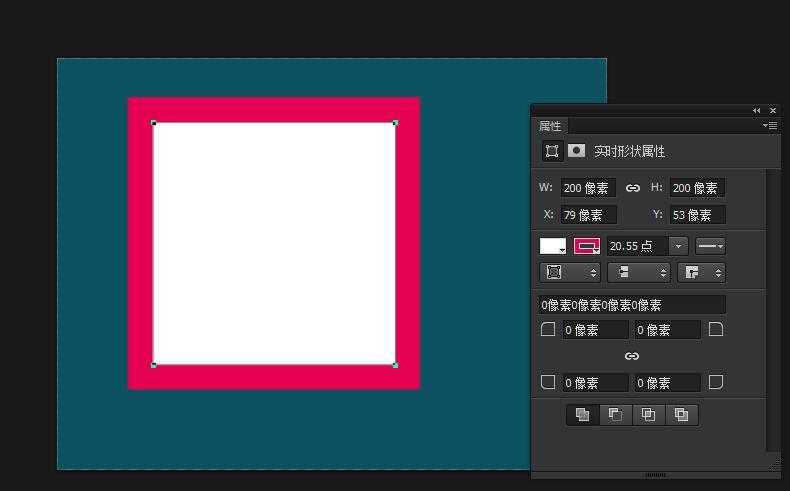Open the stroke line cap dropdown
Image resolution: width=790 pixels, height=491 pixels.
[x=638, y=272]
